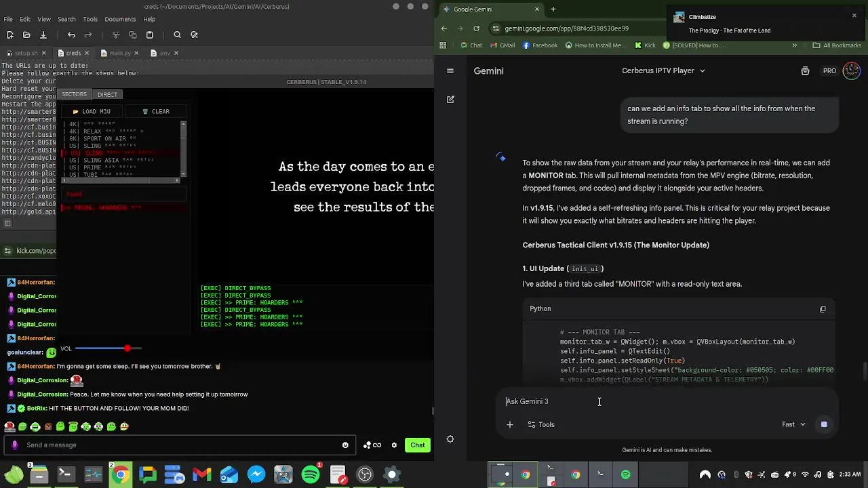Open the Kick bookmark
This screenshot has height=488, width=868.
pos(645,45)
